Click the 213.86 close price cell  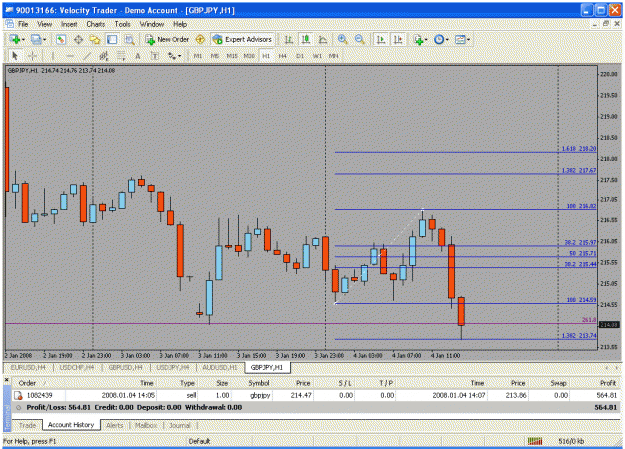[x=516, y=396]
